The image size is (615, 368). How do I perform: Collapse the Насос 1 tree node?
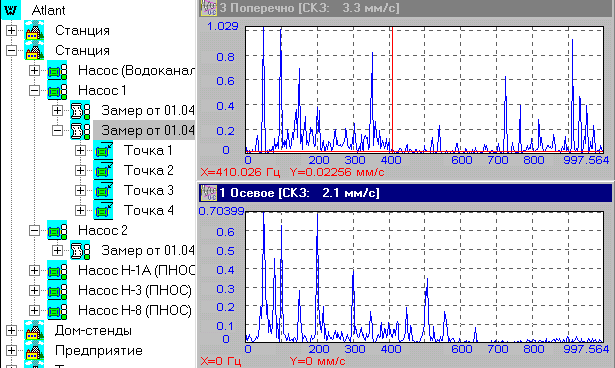tap(34, 91)
